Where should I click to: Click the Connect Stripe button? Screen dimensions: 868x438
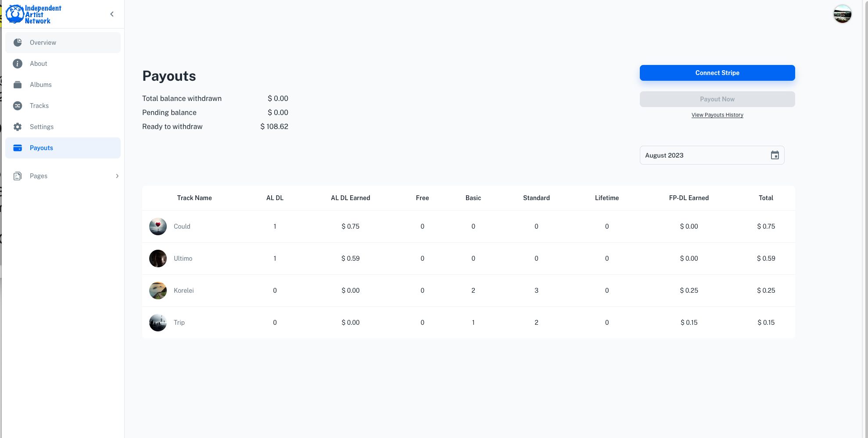point(717,73)
